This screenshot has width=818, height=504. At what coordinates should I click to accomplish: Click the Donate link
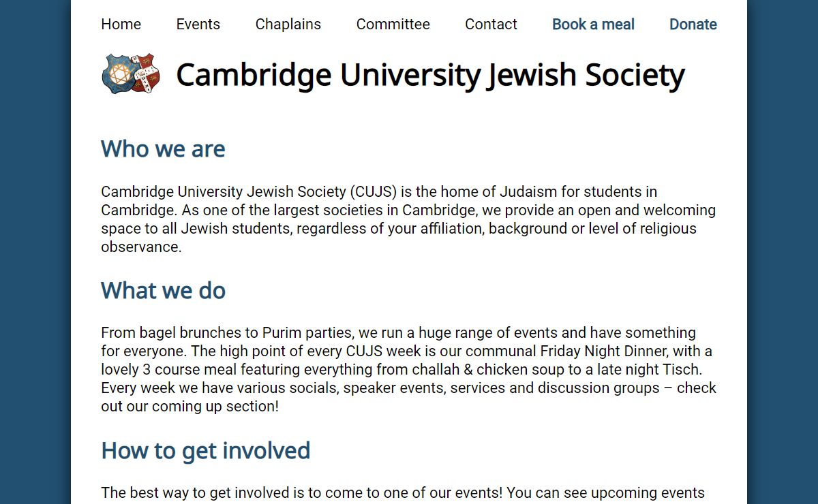693,25
